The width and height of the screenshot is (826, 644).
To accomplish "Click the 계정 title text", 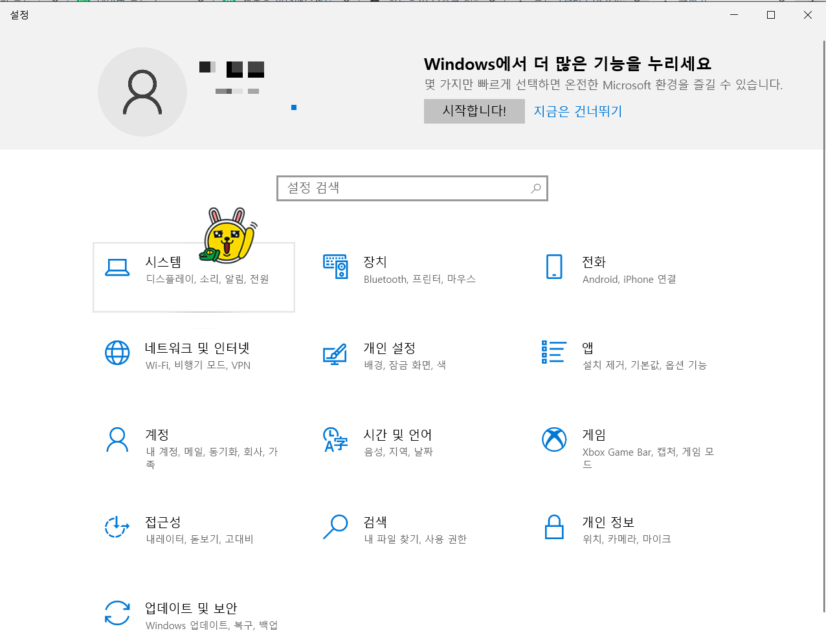I will pyautogui.click(x=157, y=435).
